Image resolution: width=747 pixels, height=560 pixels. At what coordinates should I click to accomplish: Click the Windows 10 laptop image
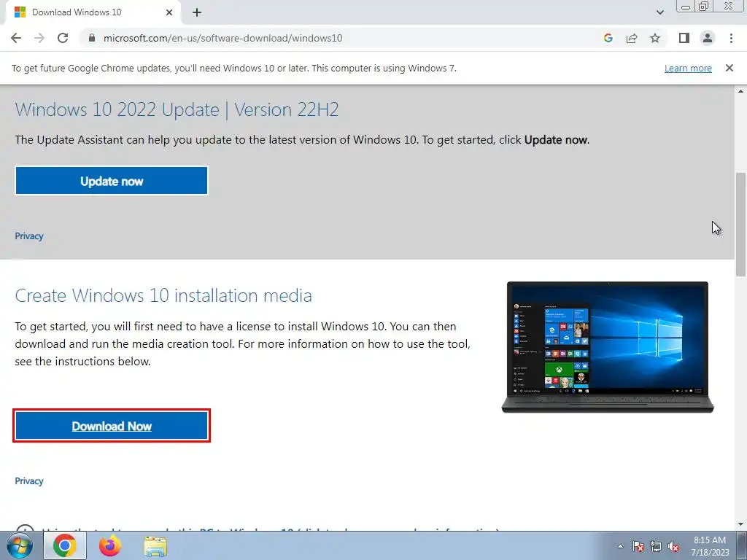608,347
